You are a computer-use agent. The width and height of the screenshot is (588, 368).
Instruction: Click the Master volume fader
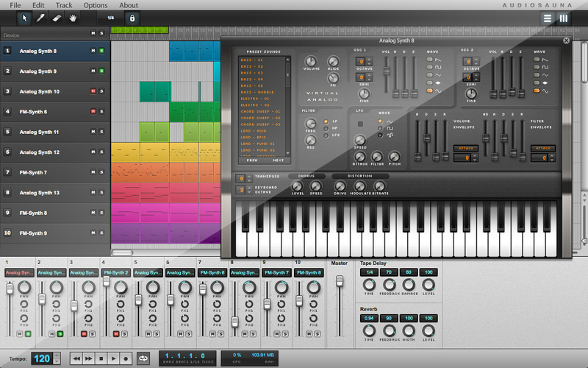click(x=340, y=282)
